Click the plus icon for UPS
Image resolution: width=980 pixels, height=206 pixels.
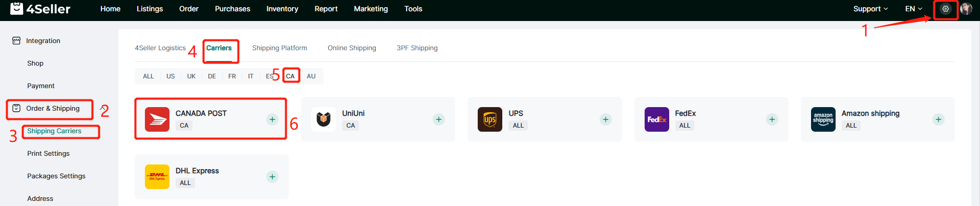(605, 119)
